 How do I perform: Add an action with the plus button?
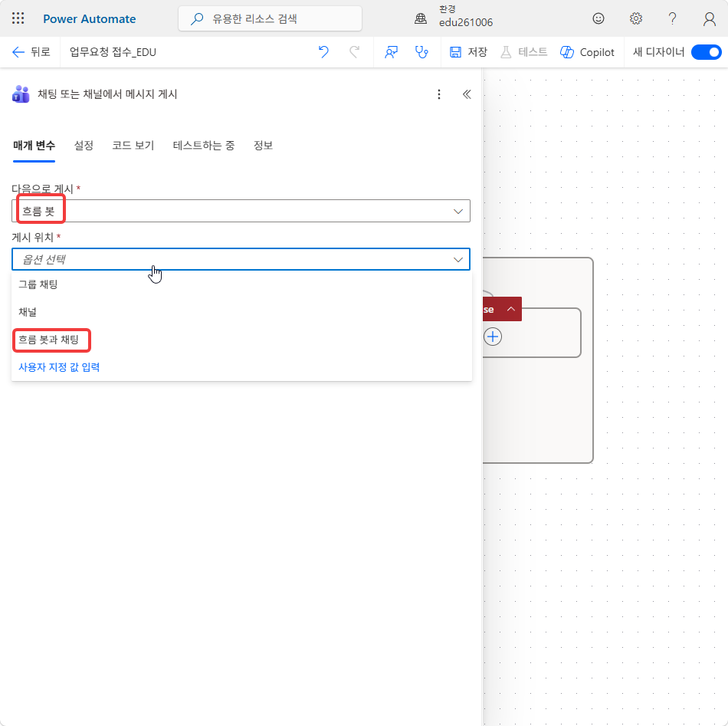pyautogui.click(x=493, y=337)
